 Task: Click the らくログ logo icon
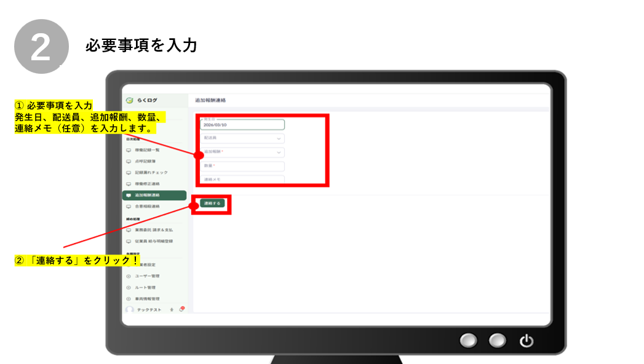click(x=129, y=100)
